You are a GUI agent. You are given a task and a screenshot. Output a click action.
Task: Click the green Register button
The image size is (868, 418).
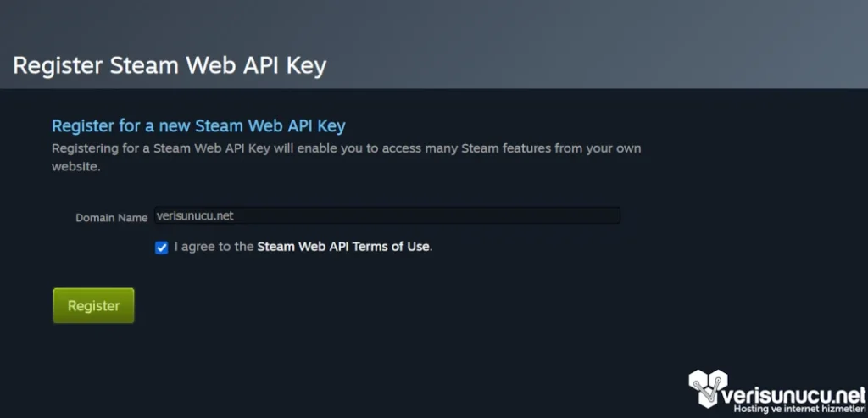[93, 306]
